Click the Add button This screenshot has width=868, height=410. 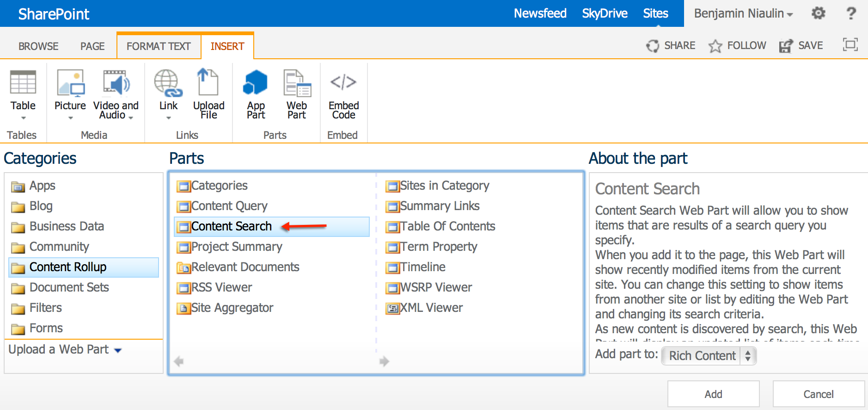pos(713,394)
